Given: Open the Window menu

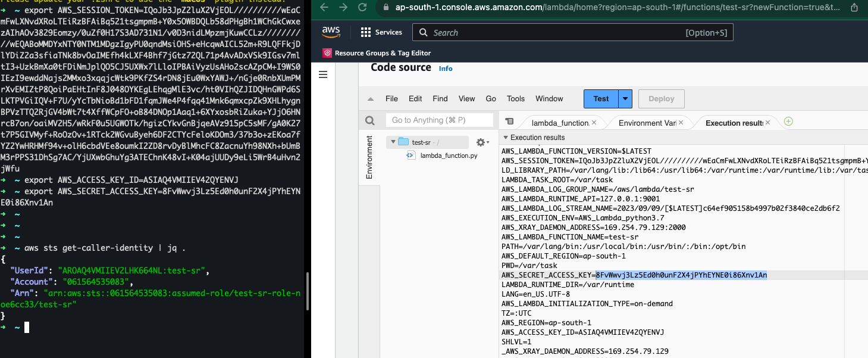Looking at the screenshot, I should 549,99.
